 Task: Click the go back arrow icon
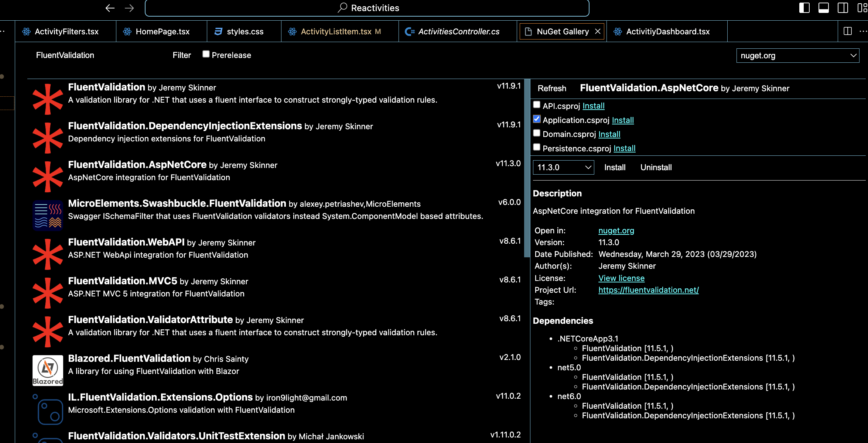point(110,8)
